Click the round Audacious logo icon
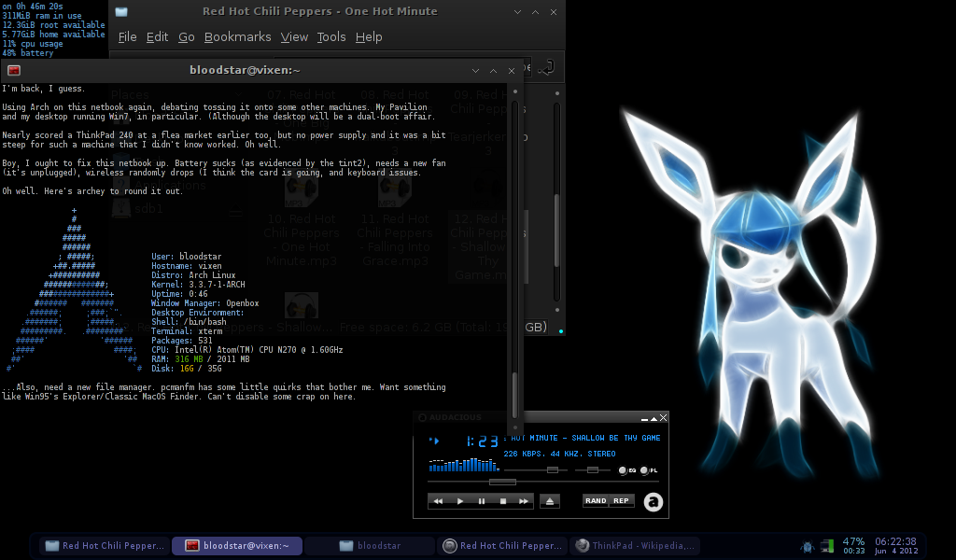This screenshot has width=956, height=560. click(x=654, y=502)
